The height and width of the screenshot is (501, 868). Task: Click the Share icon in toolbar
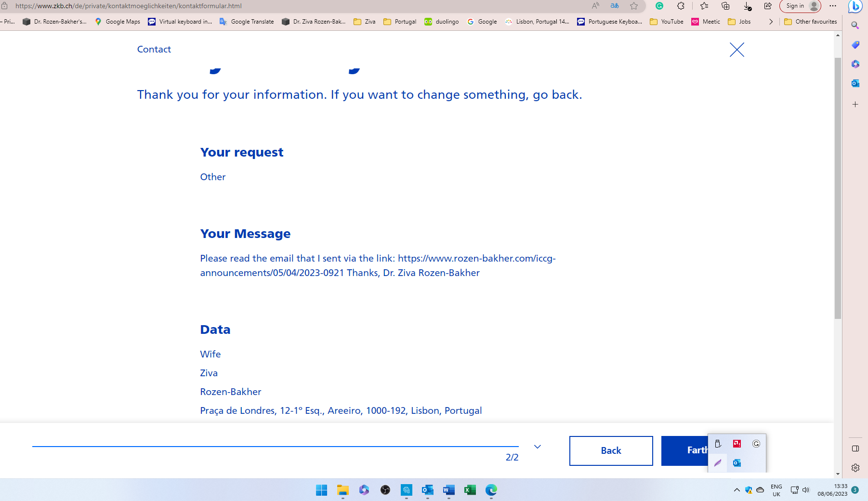tap(768, 6)
